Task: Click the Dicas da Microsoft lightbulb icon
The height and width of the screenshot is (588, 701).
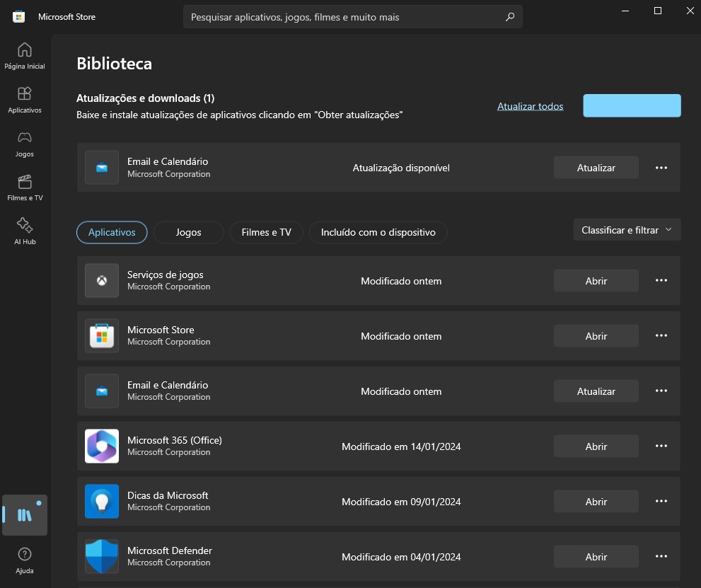Action: (102, 501)
